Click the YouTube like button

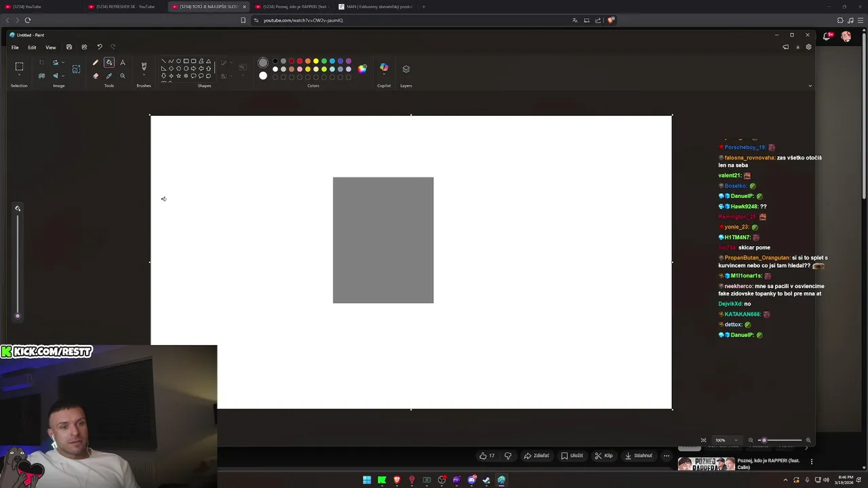click(487, 455)
